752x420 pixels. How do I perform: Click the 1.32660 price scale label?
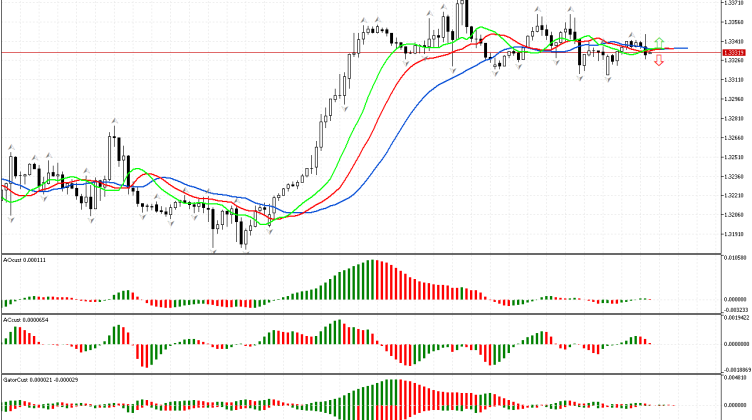[735, 138]
